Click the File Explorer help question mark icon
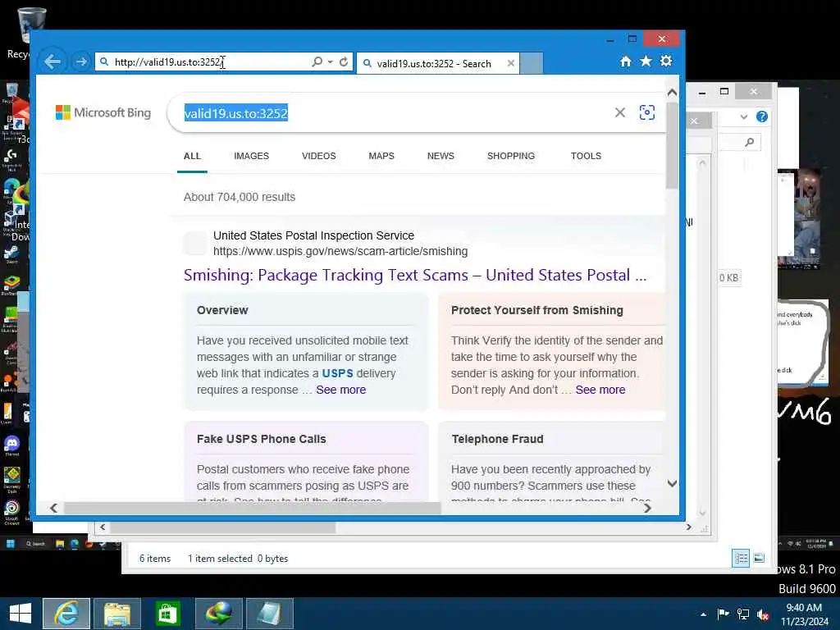The width and height of the screenshot is (840, 630). click(762, 116)
